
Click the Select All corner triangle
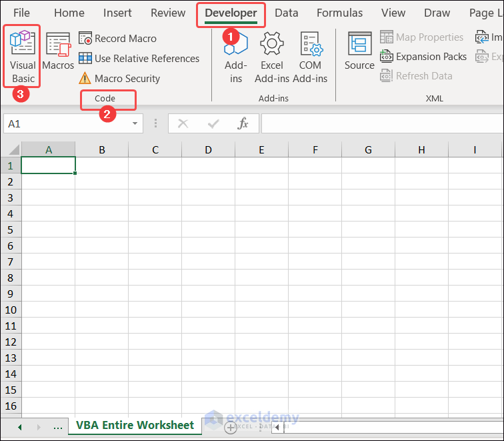13,150
